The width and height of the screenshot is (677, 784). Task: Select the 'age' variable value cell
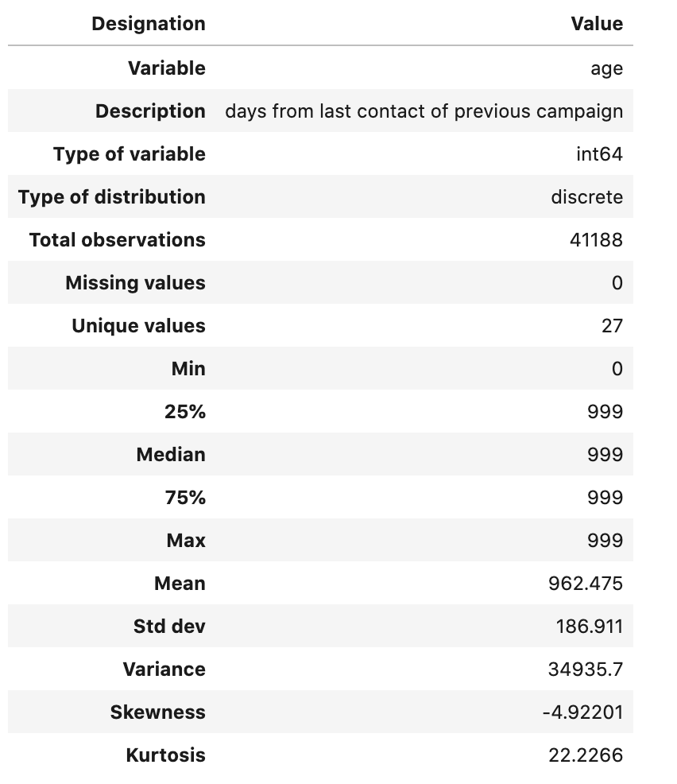(x=606, y=68)
